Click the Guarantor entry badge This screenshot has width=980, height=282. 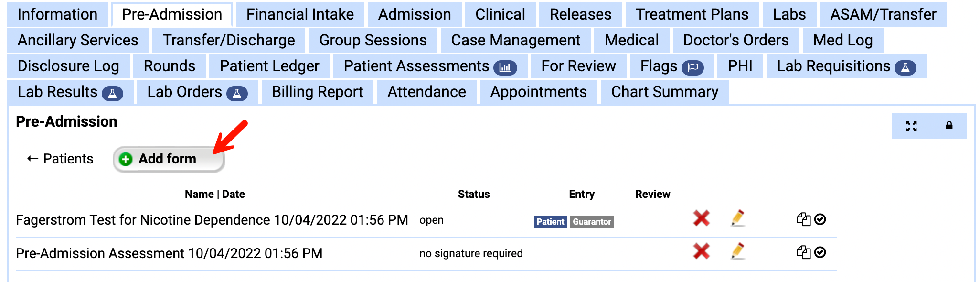(x=592, y=222)
